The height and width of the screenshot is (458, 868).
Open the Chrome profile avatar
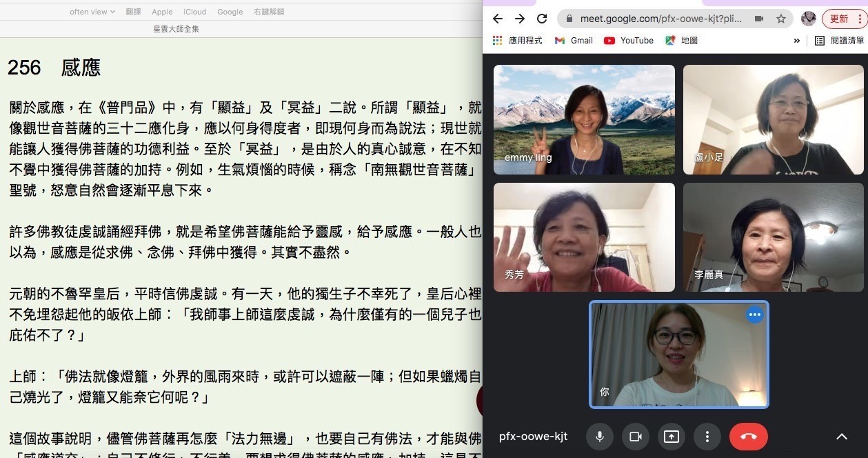coord(809,19)
